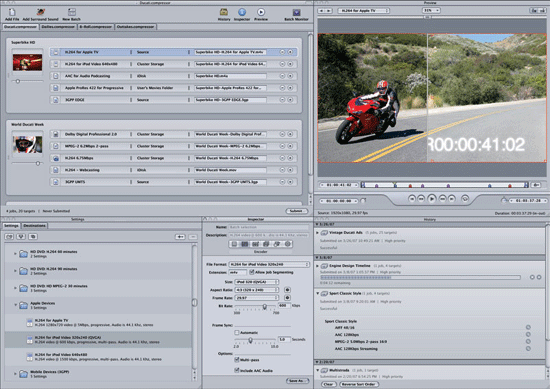Switch to the Destinations tab
This screenshot has width=550, height=389.
[x=34, y=226]
